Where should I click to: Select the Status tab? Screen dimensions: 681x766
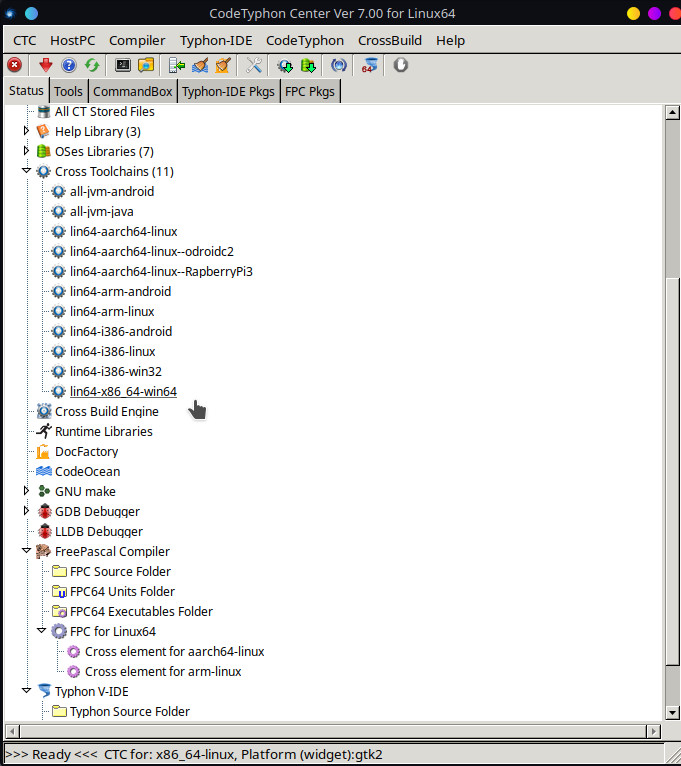tap(26, 91)
